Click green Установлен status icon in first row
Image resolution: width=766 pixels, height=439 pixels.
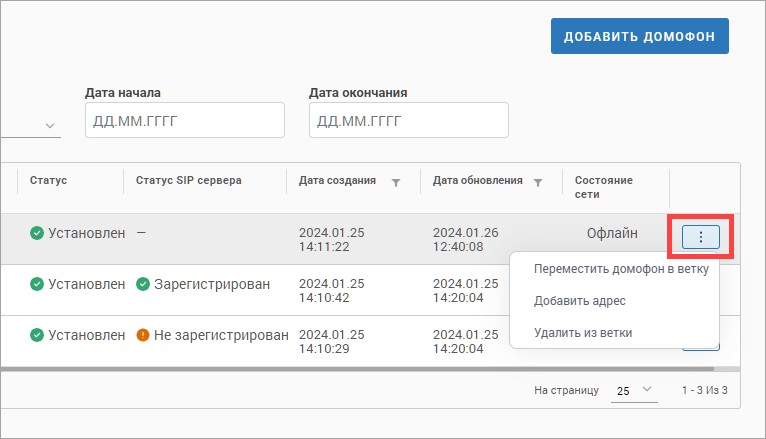(x=37, y=233)
